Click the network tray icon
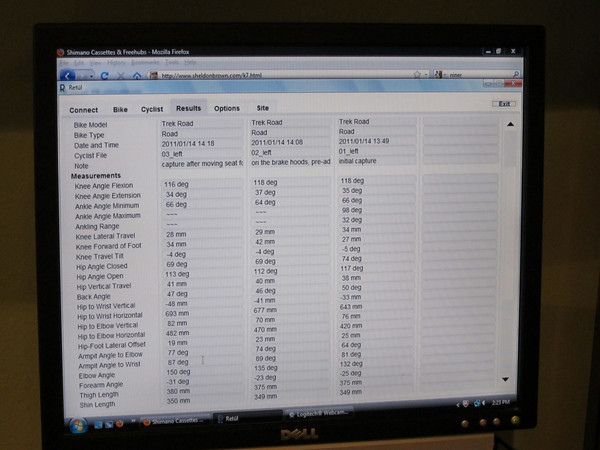Image resolution: width=600 pixels, height=450 pixels. coord(477,403)
